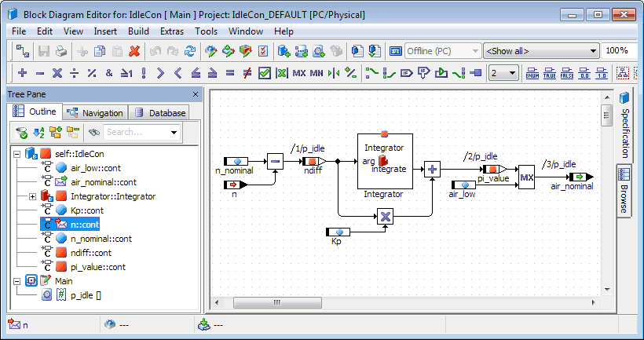
Task: Open the File menu
Action: point(19,31)
